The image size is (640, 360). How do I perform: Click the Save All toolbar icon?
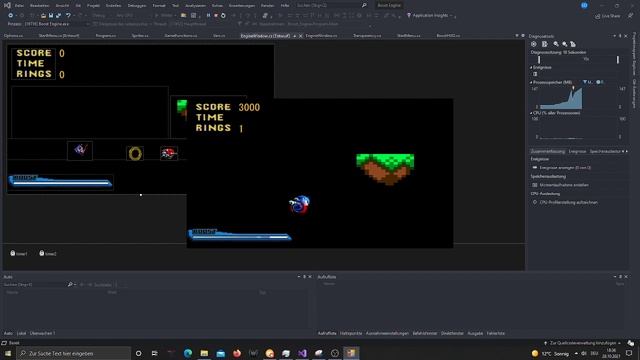click(58, 16)
